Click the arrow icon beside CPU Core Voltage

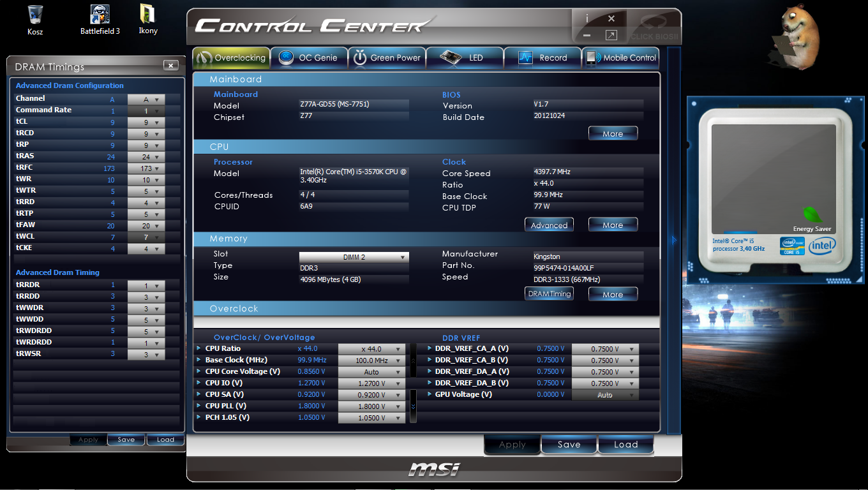pos(199,371)
